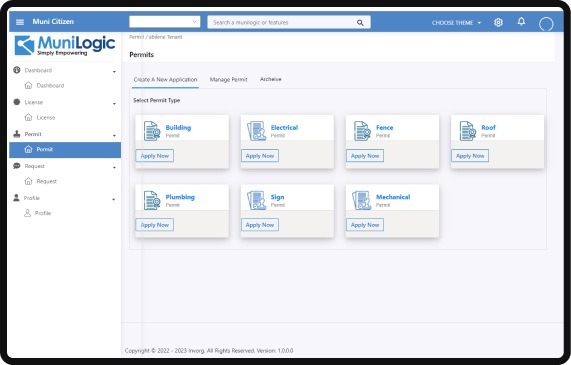Collapse the Permit sidebar section arrow
571x365 pixels.
click(114, 135)
